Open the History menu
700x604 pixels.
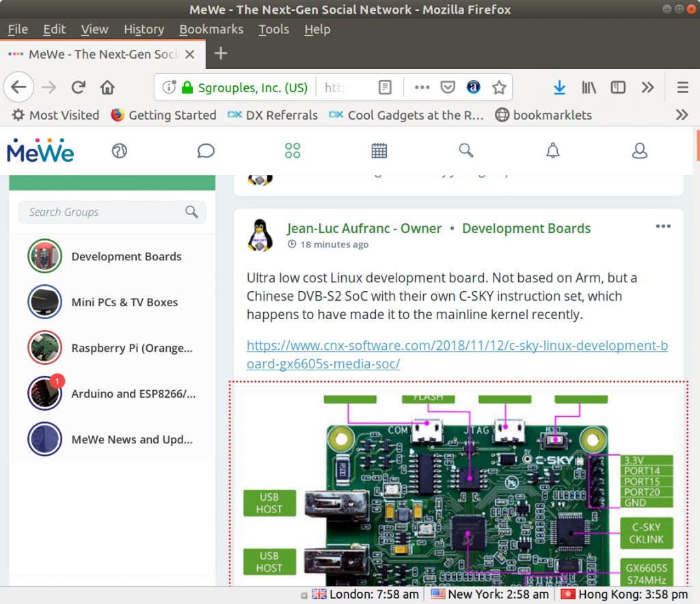(144, 29)
